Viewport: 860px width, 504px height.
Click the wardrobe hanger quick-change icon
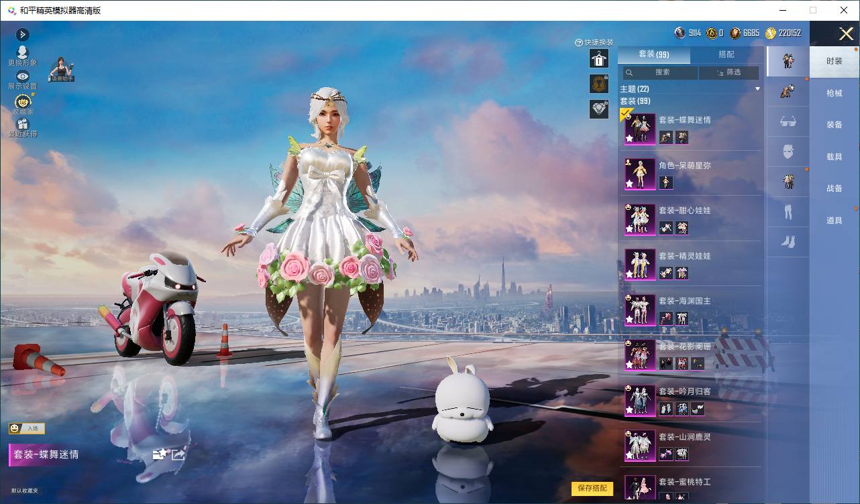(598, 59)
